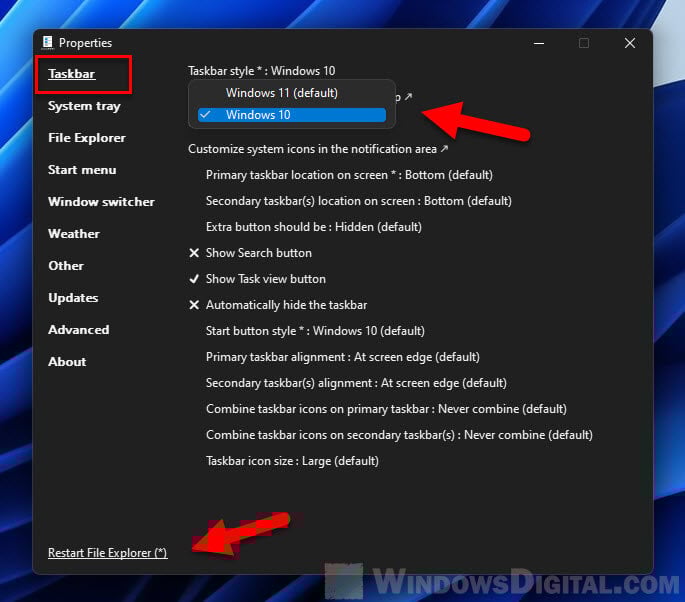
Task: Change Extra button should be setting
Action: pyautogui.click(x=314, y=227)
